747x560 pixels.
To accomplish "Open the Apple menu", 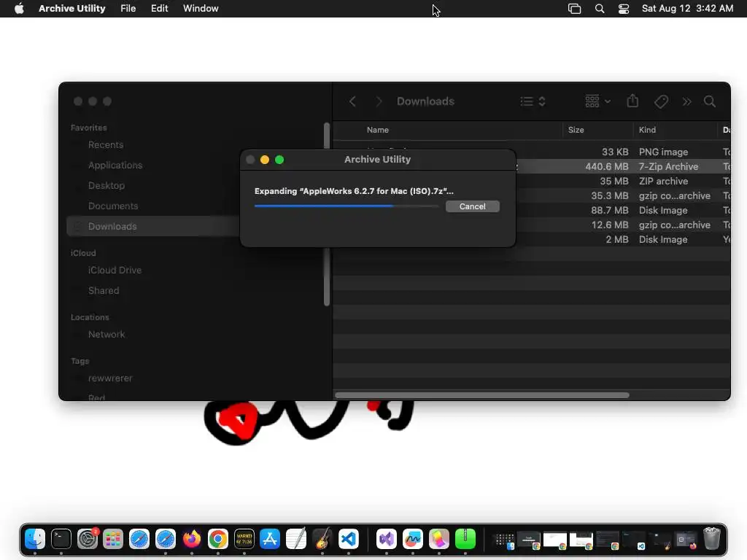I will tap(19, 9).
